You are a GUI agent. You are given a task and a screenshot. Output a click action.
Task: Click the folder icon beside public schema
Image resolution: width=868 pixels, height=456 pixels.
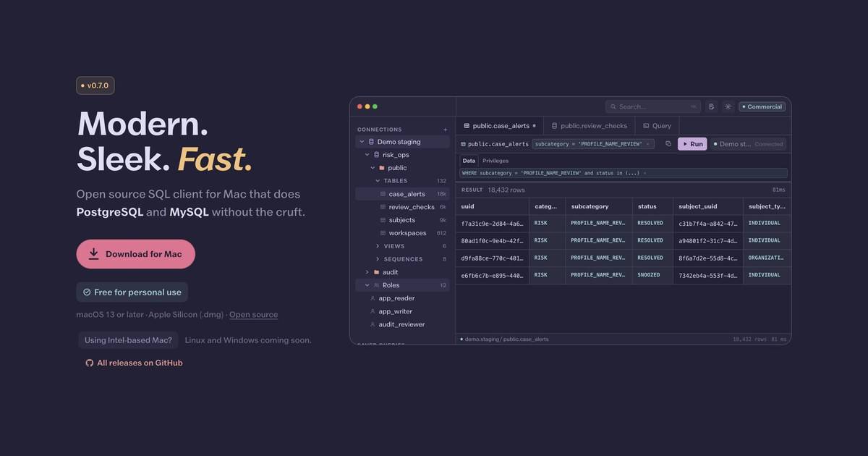click(x=382, y=168)
